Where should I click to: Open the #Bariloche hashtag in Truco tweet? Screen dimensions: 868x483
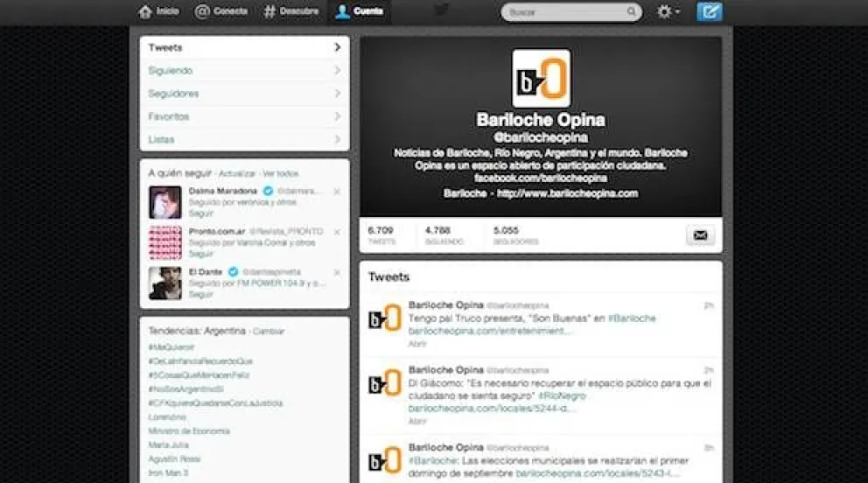pos(632,318)
